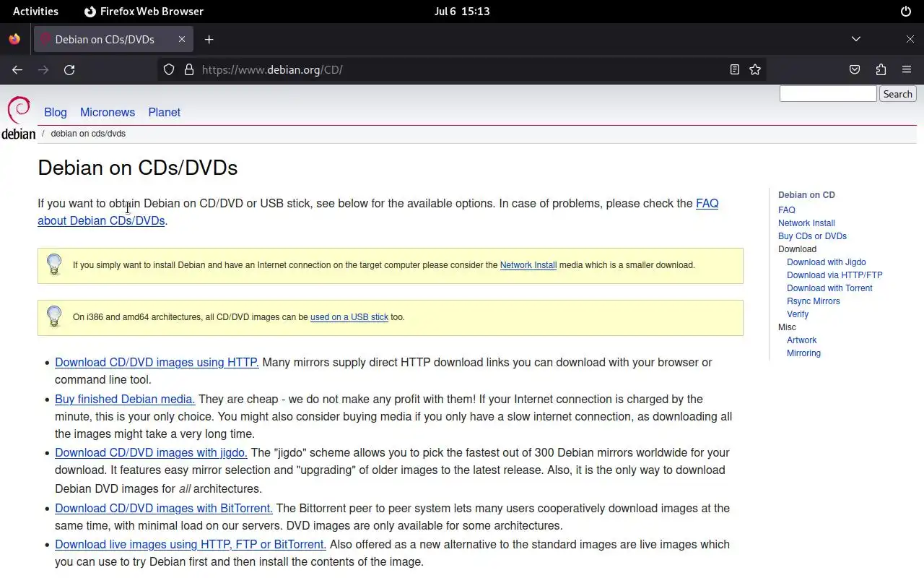Open a new tab with plus button
This screenshot has height=578, width=924.
[x=209, y=40]
